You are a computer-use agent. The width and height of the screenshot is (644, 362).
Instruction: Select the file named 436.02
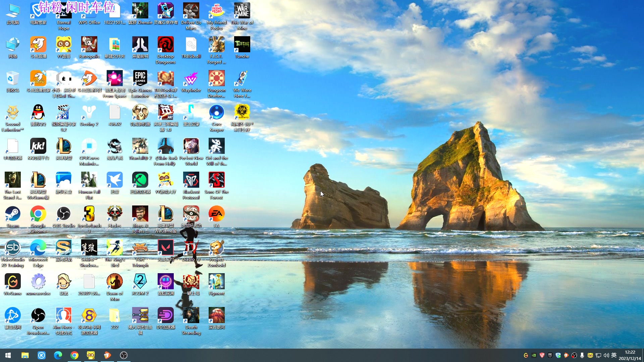pyautogui.click(x=115, y=115)
